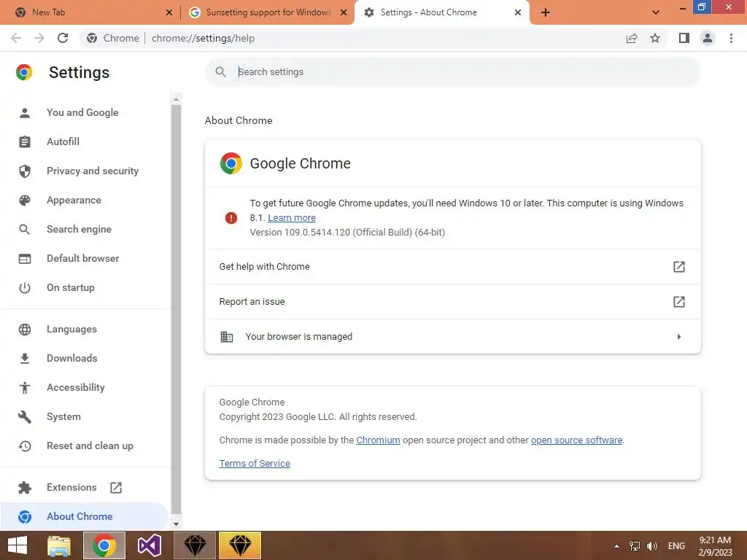
Task: Click the volume speaker tray icon
Action: 651,546
